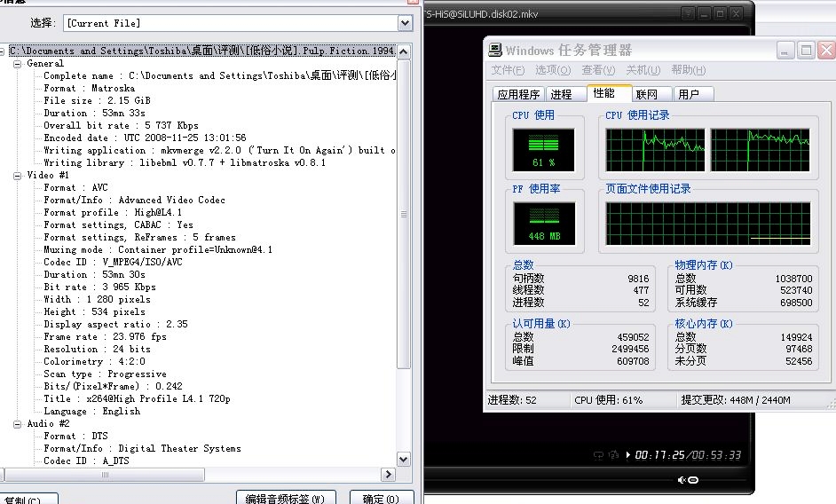Select the 'File size : 2.15 GiB' row
The width and height of the screenshot is (836, 504).
pyautogui.click(x=97, y=101)
